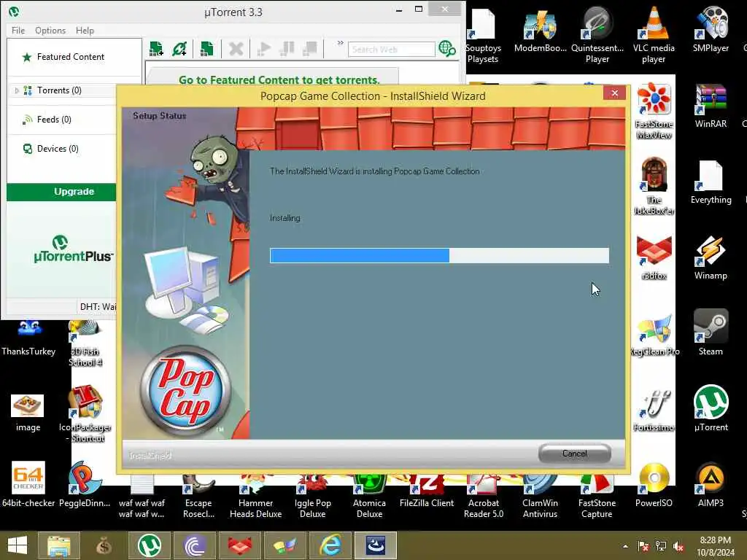Show hidden tray icons arrow

(x=625, y=546)
